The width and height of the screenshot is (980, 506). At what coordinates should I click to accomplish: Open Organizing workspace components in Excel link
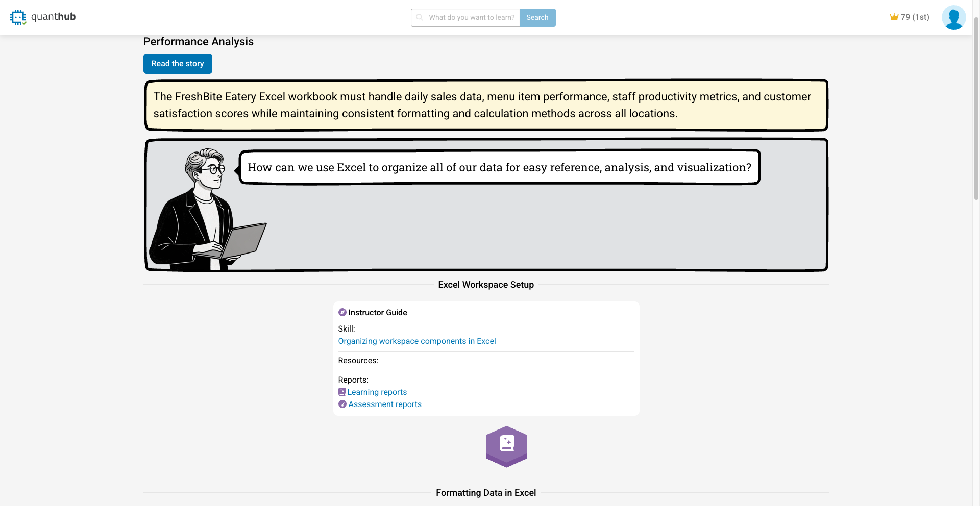(417, 341)
